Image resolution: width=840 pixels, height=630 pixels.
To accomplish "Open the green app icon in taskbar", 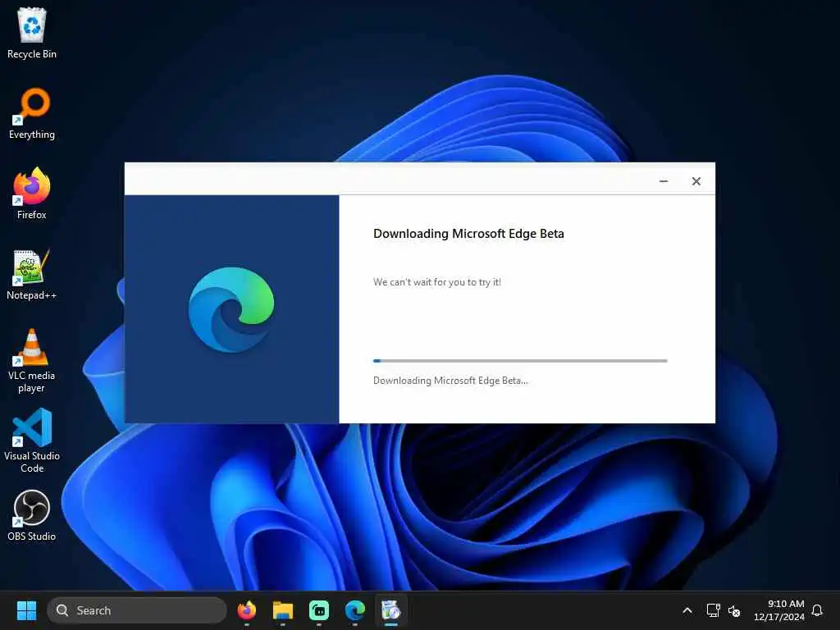I will (319, 610).
